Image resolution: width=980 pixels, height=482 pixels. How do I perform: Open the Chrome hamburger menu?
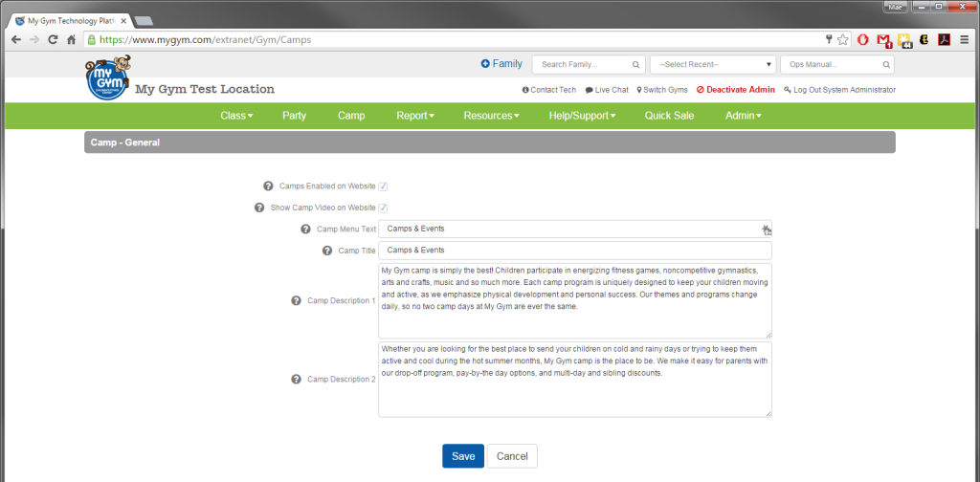pyautogui.click(x=964, y=40)
